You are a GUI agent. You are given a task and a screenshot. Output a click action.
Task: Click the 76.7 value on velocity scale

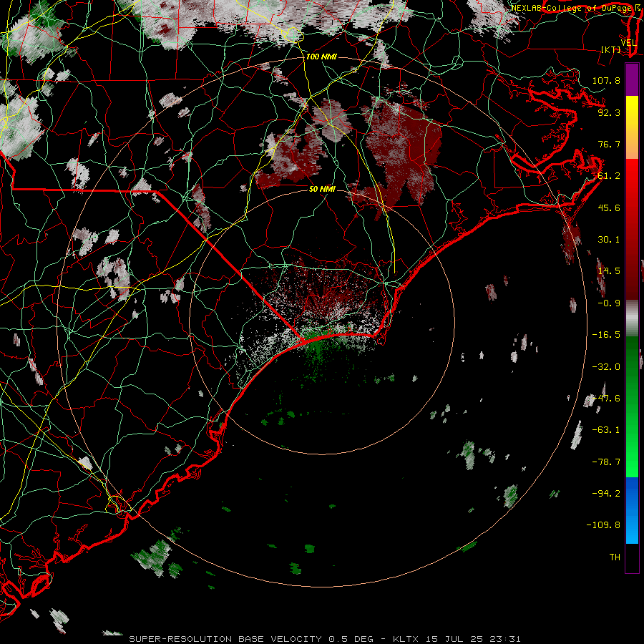pyautogui.click(x=609, y=144)
